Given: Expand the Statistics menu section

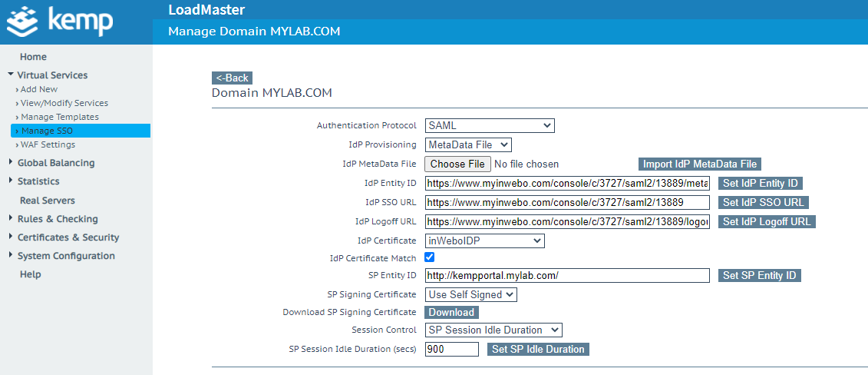Looking at the screenshot, I should (x=38, y=181).
